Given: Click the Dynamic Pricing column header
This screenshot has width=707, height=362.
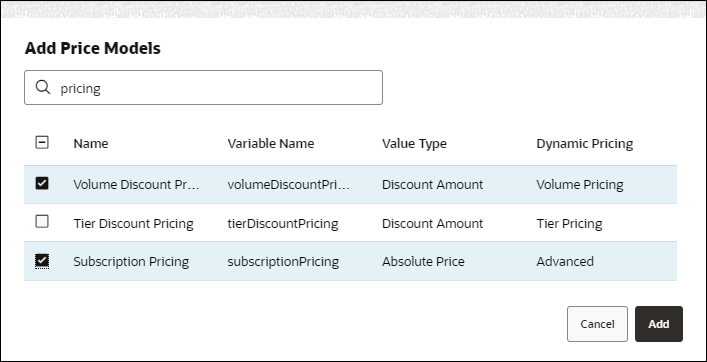Looking at the screenshot, I should [585, 144].
